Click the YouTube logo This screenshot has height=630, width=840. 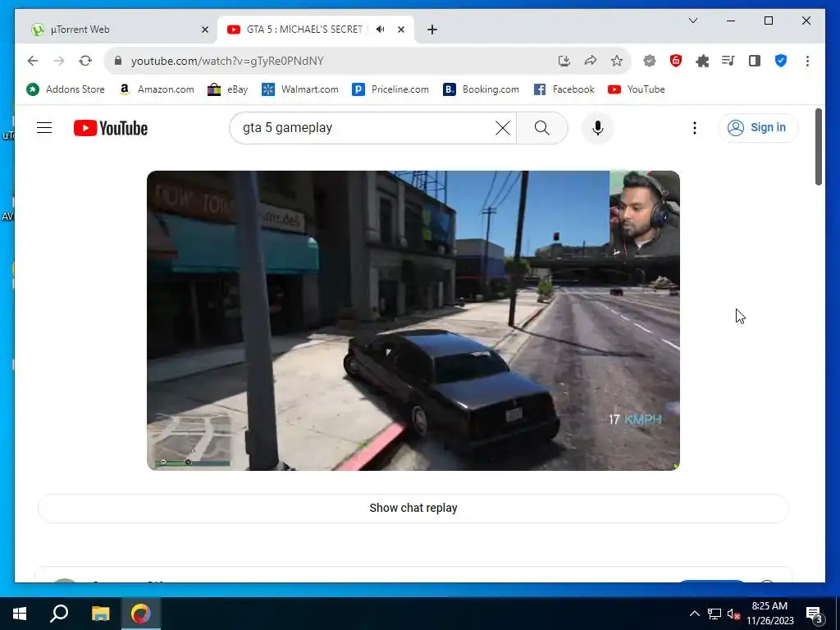111,128
